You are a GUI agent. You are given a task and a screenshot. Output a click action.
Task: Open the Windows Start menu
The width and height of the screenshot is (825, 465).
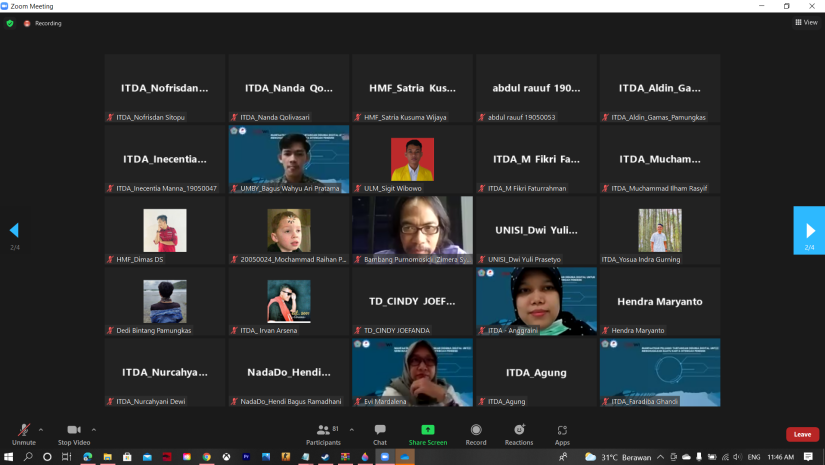9,457
